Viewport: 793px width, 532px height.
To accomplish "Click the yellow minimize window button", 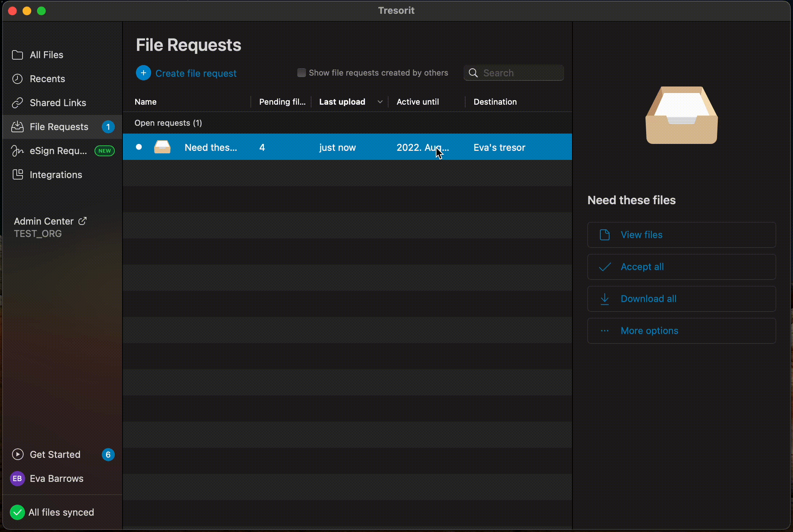I will pos(27,11).
